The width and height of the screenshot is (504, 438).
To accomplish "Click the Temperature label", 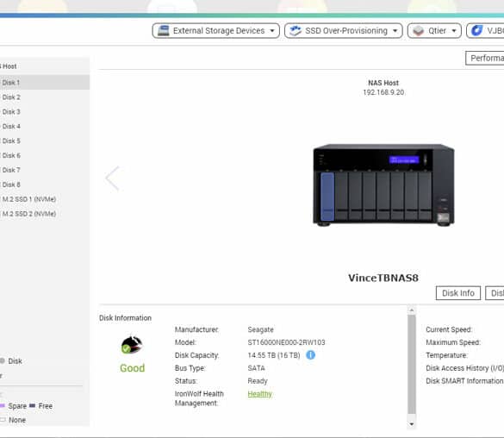I will 446,355.
